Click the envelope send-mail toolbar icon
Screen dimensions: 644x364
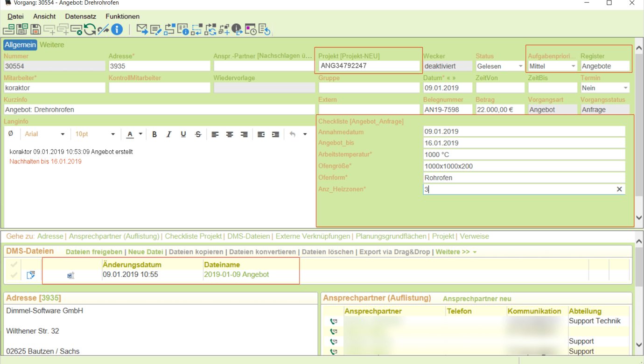[142, 29]
